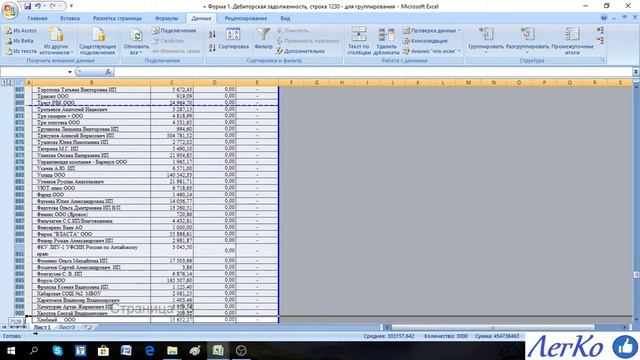Click the 'Группировать' icon

point(486,35)
